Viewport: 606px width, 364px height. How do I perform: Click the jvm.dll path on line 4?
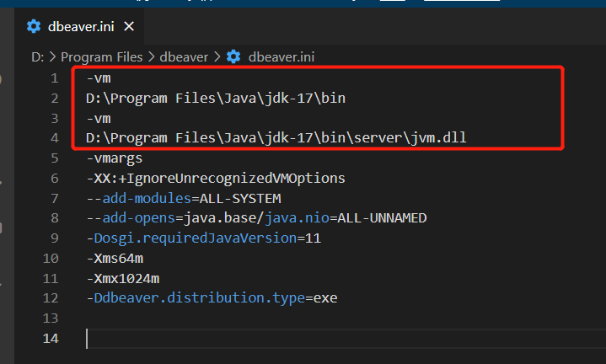tap(276, 138)
